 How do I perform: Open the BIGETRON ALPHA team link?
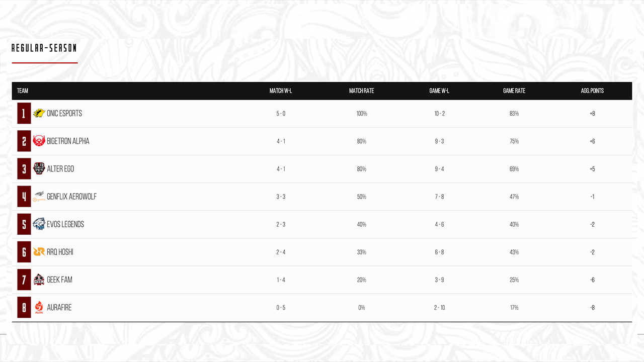pos(68,141)
